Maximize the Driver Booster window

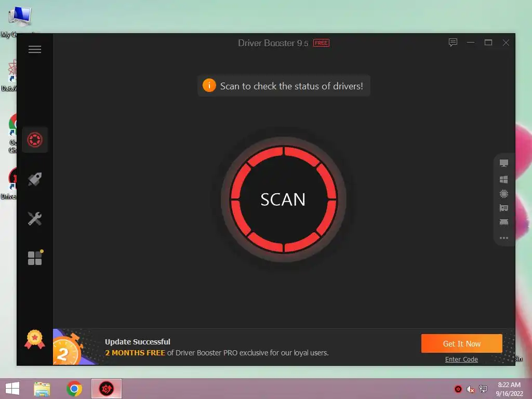(488, 43)
